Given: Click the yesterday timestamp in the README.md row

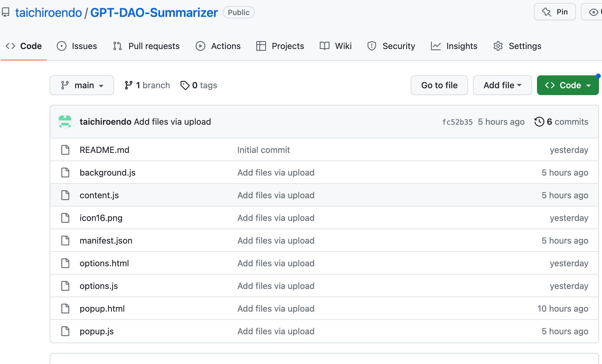Looking at the screenshot, I should [x=569, y=150].
